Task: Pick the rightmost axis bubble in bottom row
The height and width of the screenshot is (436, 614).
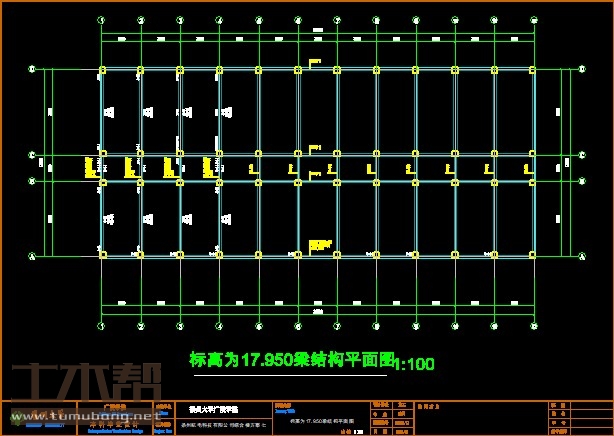Action: [x=532, y=325]
